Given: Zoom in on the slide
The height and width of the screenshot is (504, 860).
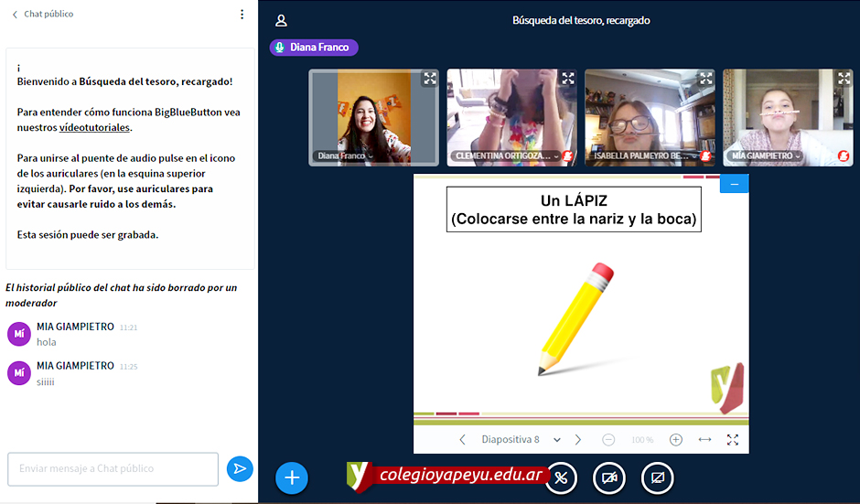Looking at the screenshot, I should [676, 440].
